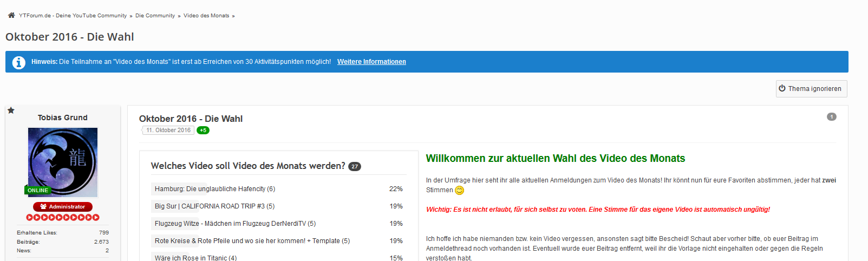Click the Administrator rank badge

(63, 207)
